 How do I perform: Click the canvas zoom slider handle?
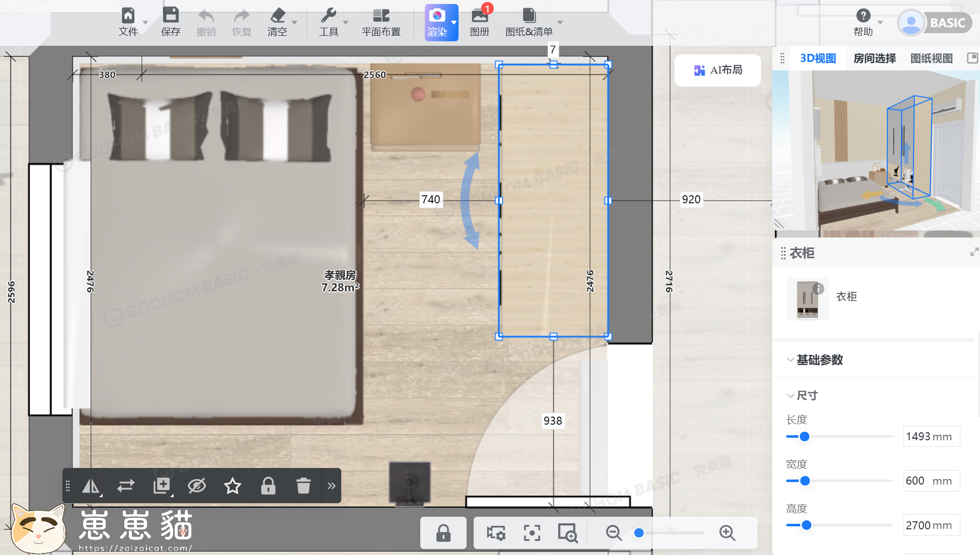639,533
